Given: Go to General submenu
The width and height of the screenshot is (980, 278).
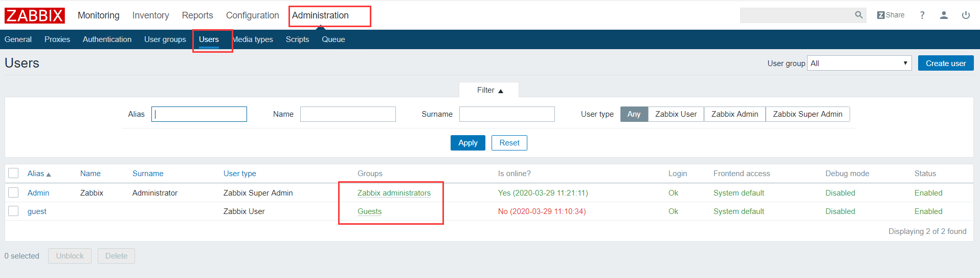Looking at the screenshot, I should [18, 39].
